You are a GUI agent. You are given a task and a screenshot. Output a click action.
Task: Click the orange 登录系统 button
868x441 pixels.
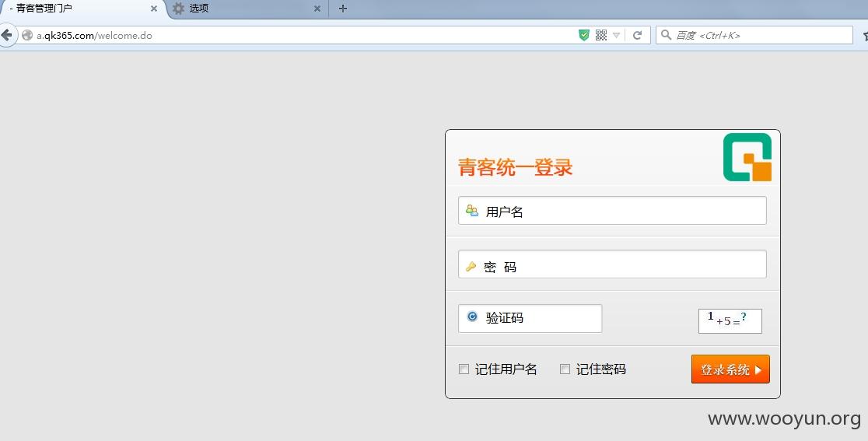pyautogui.click(x=730, y=369)
